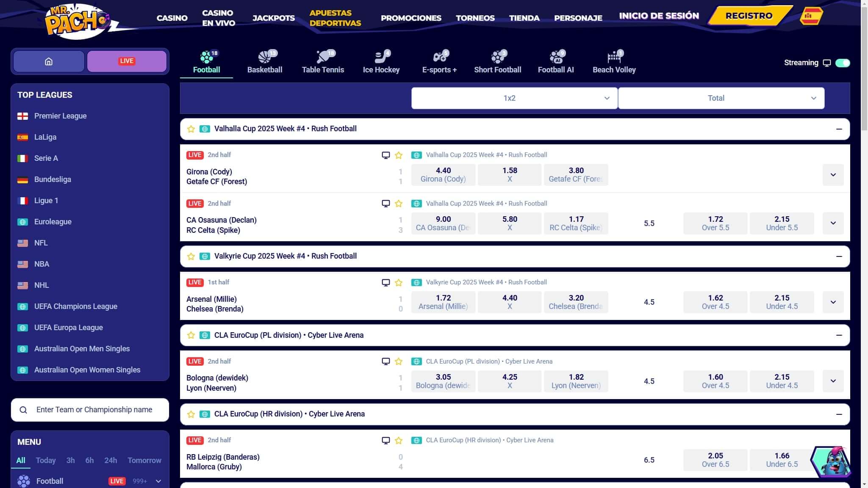
Task: Expand more markets for Girona vs Getafe
Action: pos(833,175)
